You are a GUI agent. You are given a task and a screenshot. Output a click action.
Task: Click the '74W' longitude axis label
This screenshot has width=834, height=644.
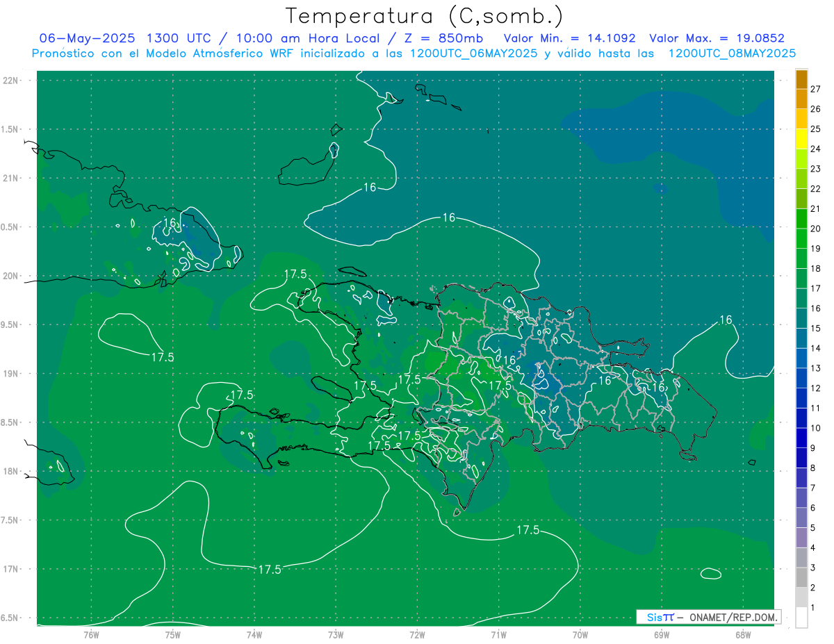(254, 635)
